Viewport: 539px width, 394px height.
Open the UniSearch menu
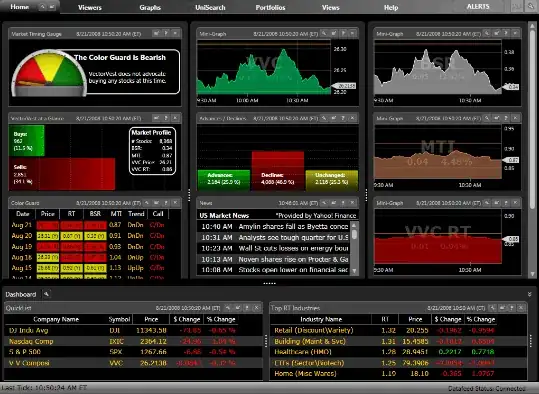210,8
